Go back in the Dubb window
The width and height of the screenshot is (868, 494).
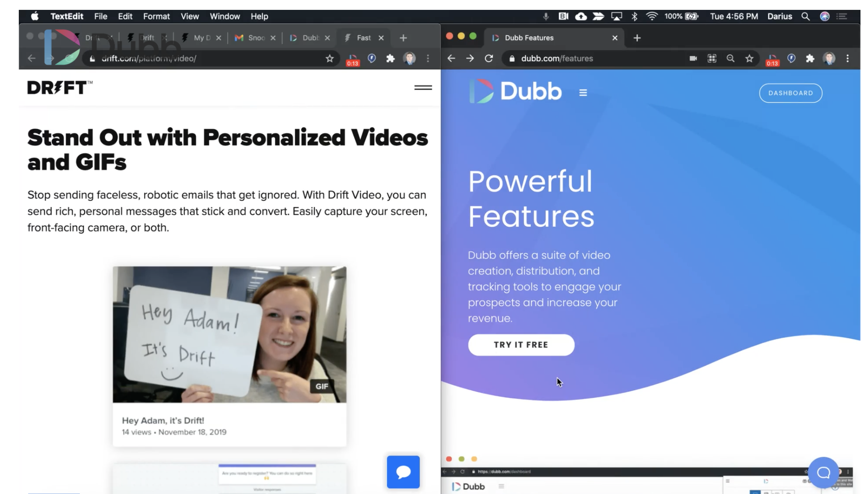coord(451,58)
